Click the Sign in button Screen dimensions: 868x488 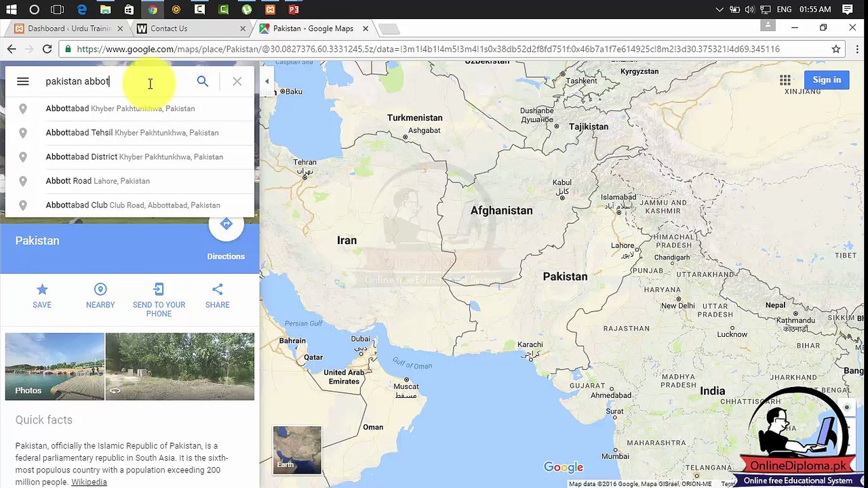pyautogui.click(x=827, y=80)
